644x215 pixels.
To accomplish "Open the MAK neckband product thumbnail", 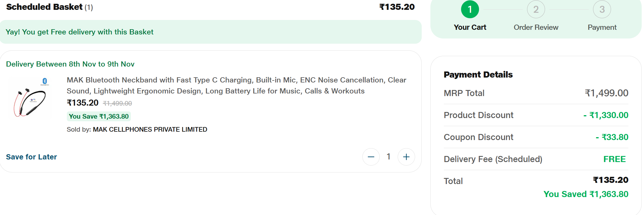I will 30,98.
